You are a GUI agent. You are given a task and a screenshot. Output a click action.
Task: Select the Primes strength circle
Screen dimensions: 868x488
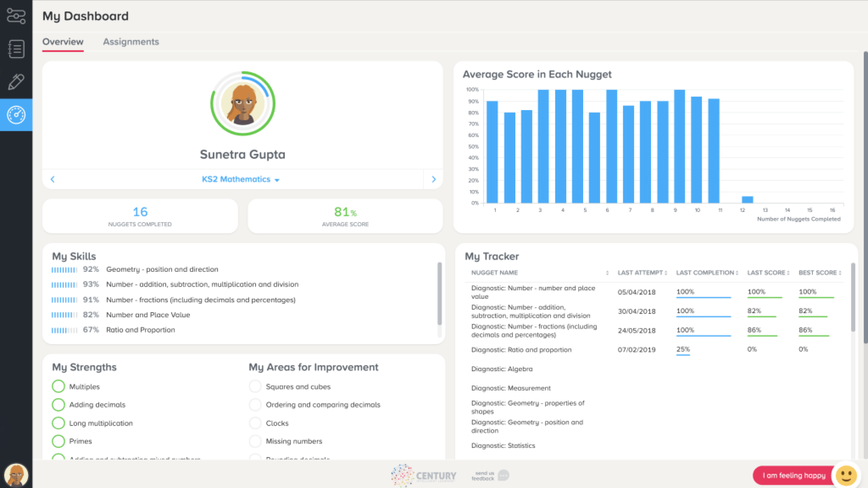[x=58, y=441]
